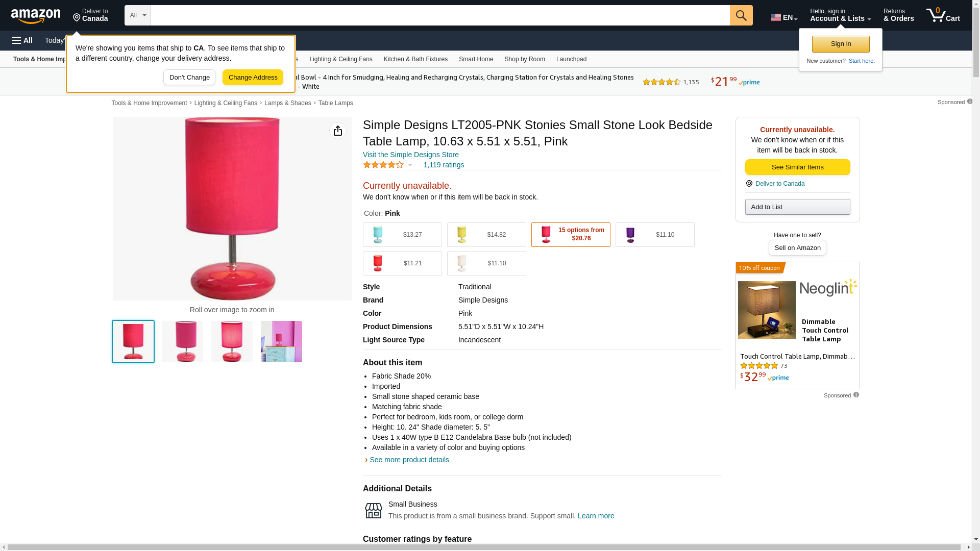Click the share icon on product image
This screenshot has width=980, height=551.
338,131
